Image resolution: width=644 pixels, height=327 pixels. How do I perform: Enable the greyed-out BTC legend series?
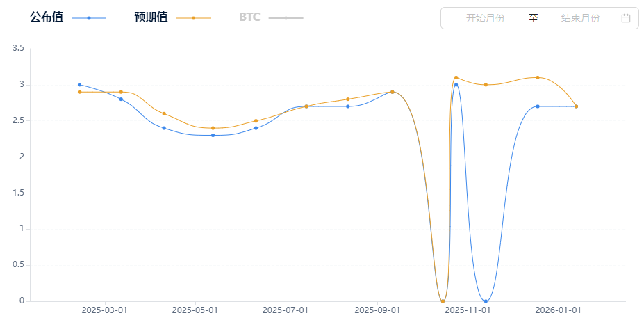tap(270, 17)
